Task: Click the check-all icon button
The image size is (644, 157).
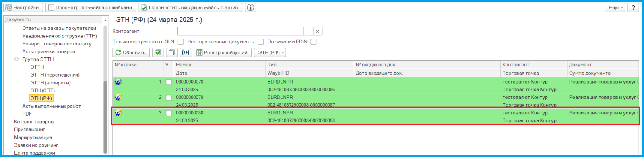Action: (158, 53)
